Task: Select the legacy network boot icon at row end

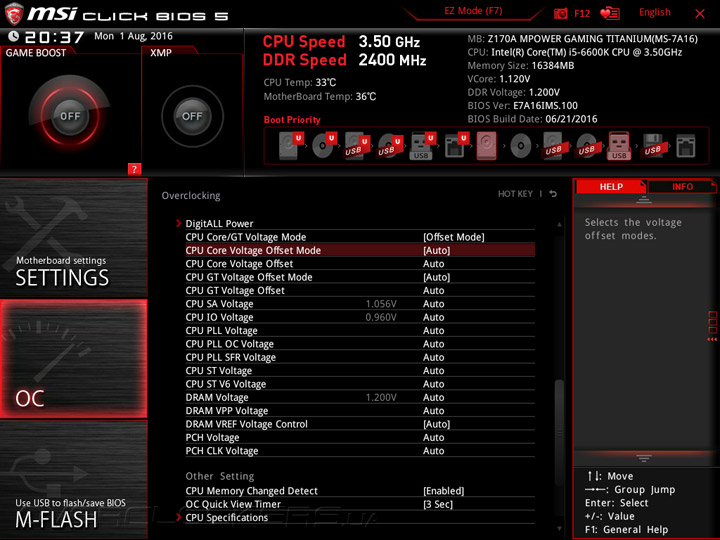Action: [x=686, y=146]
